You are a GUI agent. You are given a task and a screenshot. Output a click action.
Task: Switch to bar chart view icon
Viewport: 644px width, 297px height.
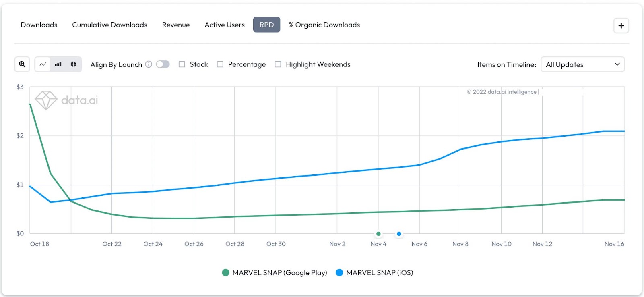58,64
